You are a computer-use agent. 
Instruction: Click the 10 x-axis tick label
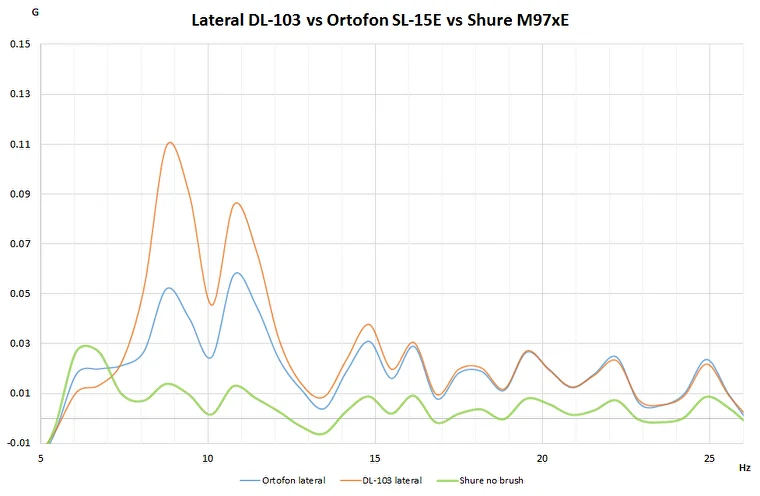208,458
